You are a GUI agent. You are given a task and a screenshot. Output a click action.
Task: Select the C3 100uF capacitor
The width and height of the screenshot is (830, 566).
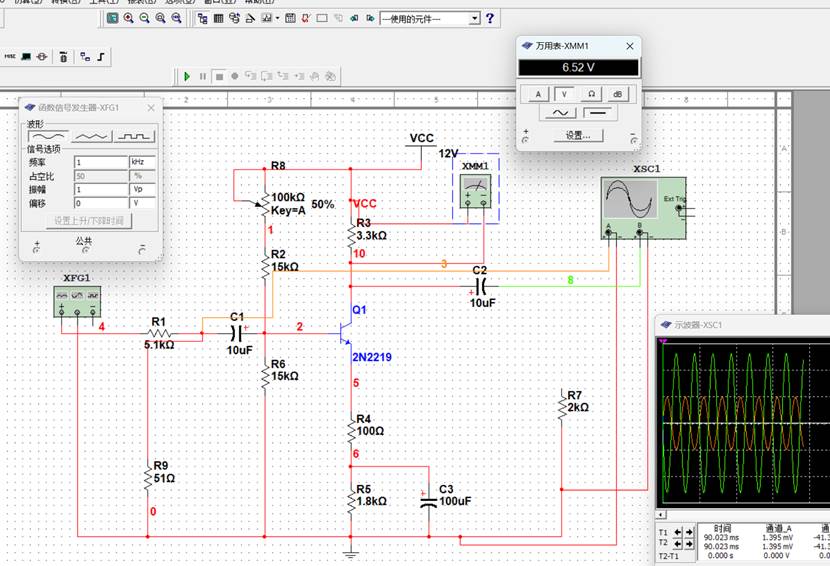(429, 500)
